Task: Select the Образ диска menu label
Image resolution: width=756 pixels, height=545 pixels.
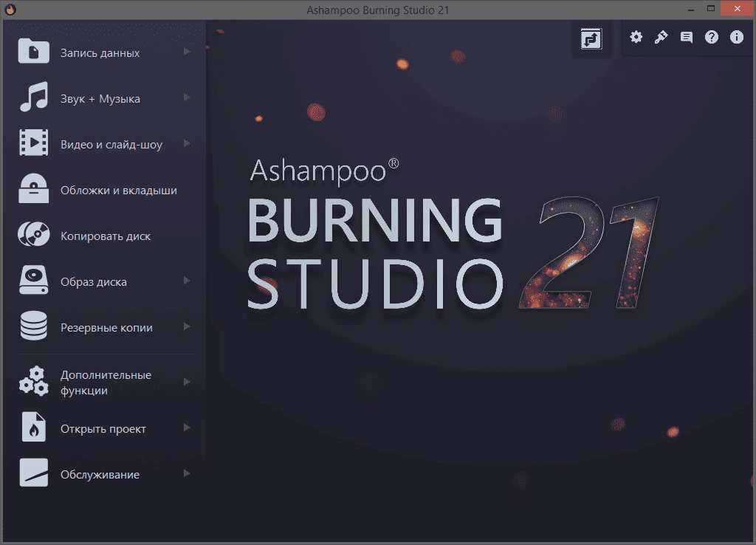Action: point(94,281)
